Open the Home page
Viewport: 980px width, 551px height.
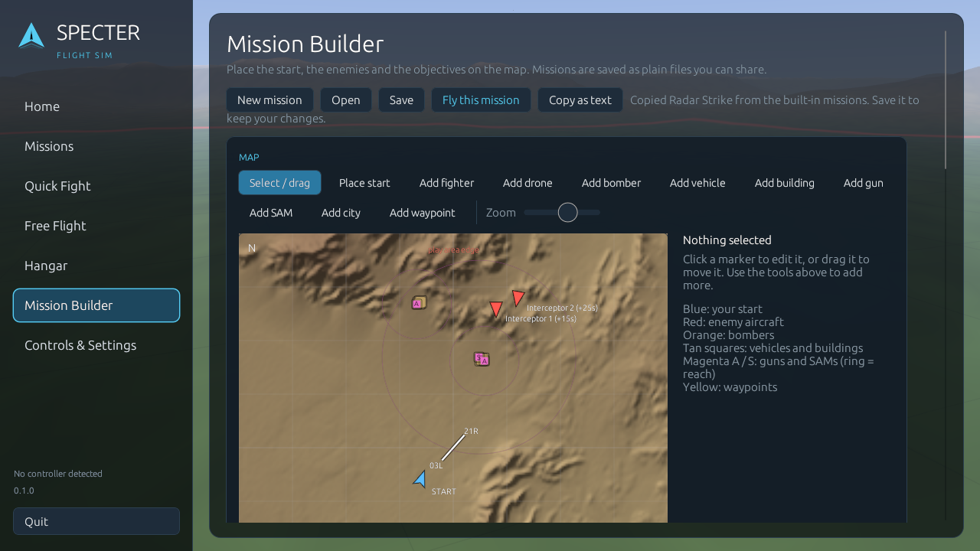[96, 106]
